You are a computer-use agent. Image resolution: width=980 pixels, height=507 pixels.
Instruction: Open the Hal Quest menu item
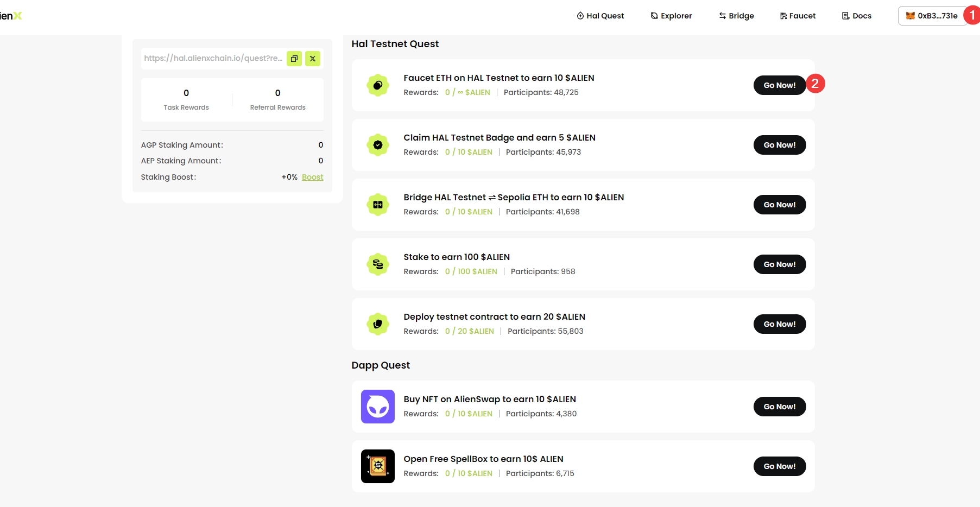coord(600,16)
